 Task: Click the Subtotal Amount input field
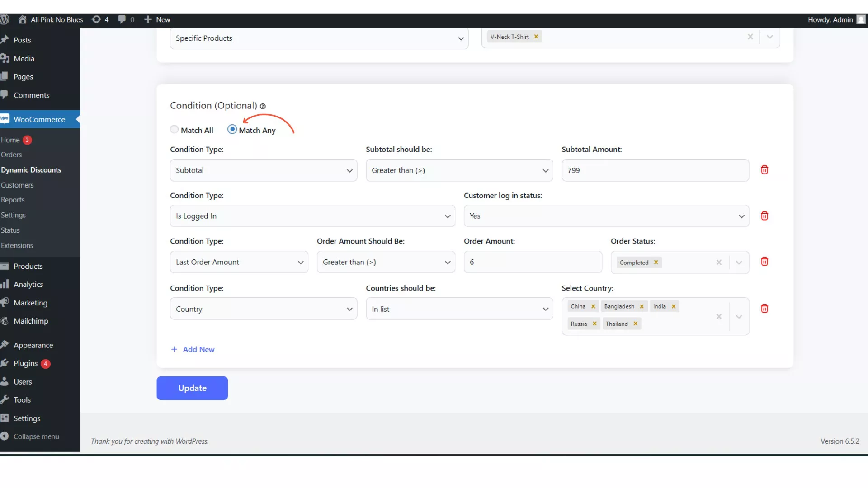tap(655, 170)
